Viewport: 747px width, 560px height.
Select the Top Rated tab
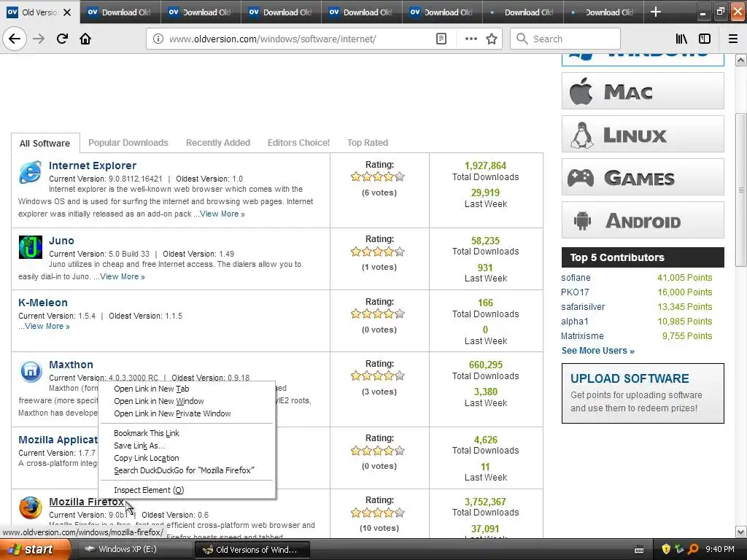click(368, 142)
